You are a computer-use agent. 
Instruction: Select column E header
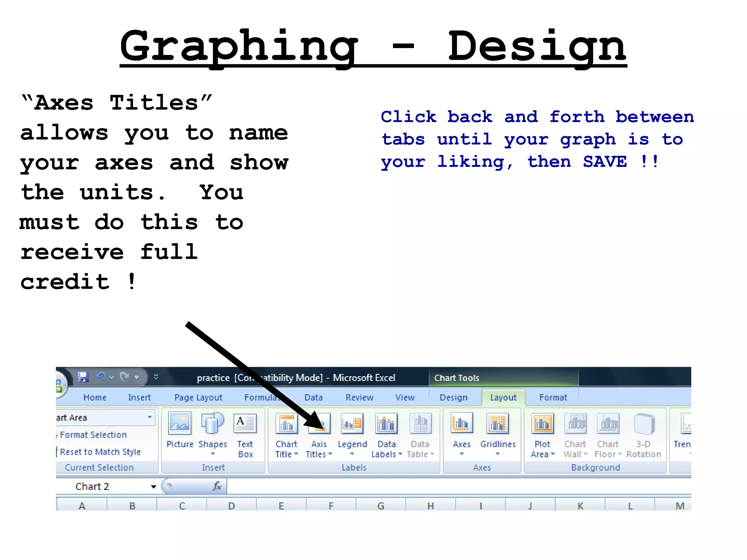point(281,506)
